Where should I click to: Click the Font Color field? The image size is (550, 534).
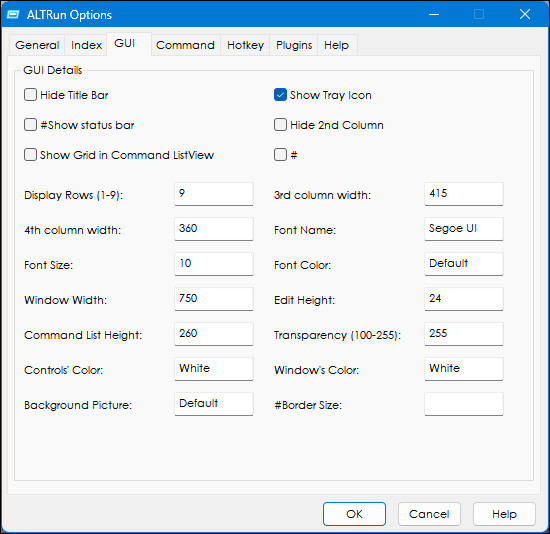(x=464, y=264)
